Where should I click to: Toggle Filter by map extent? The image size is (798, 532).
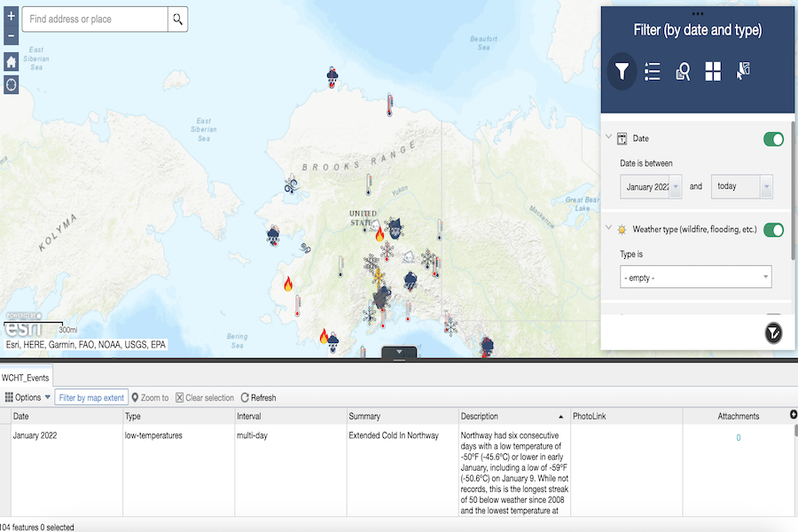[x=91, y=397]
